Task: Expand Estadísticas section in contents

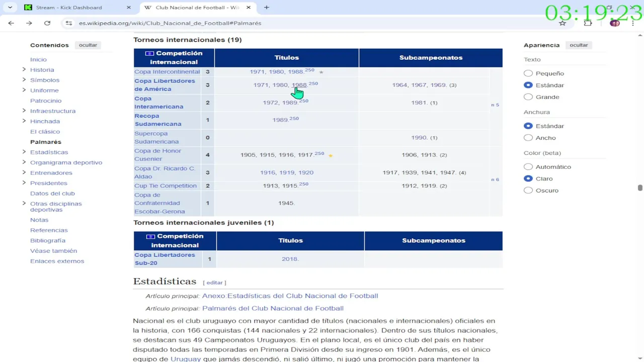Action: [x=24, y=152]
